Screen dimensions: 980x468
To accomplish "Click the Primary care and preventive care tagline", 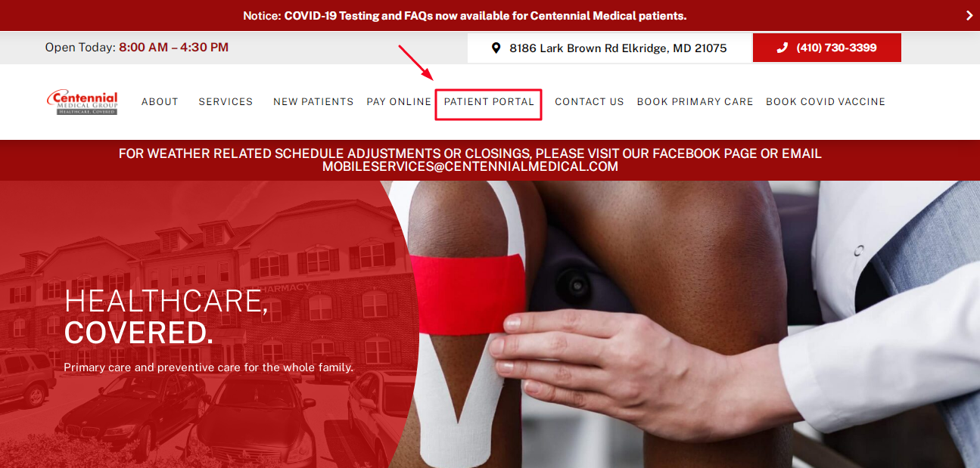I will click(x=209, y=367).
